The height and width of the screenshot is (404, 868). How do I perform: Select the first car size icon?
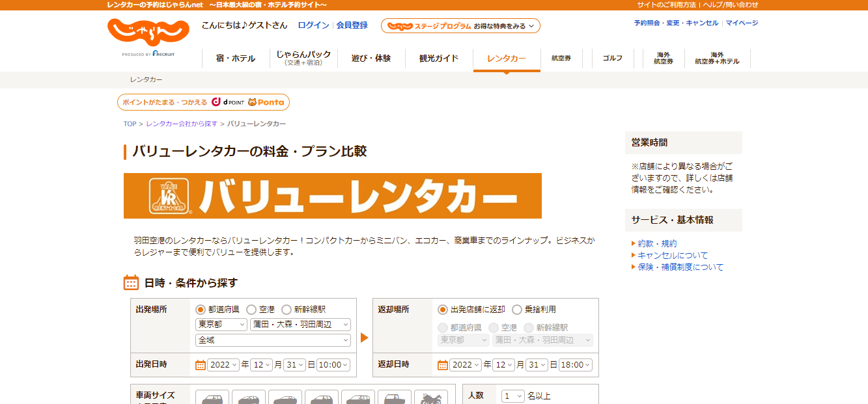[x=212, y=397]
